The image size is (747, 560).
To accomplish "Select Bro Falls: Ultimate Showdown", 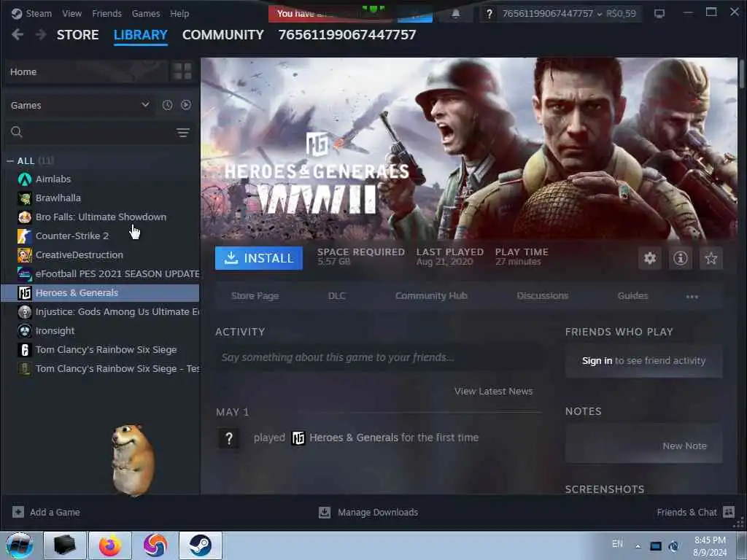I will pos(101,217).
